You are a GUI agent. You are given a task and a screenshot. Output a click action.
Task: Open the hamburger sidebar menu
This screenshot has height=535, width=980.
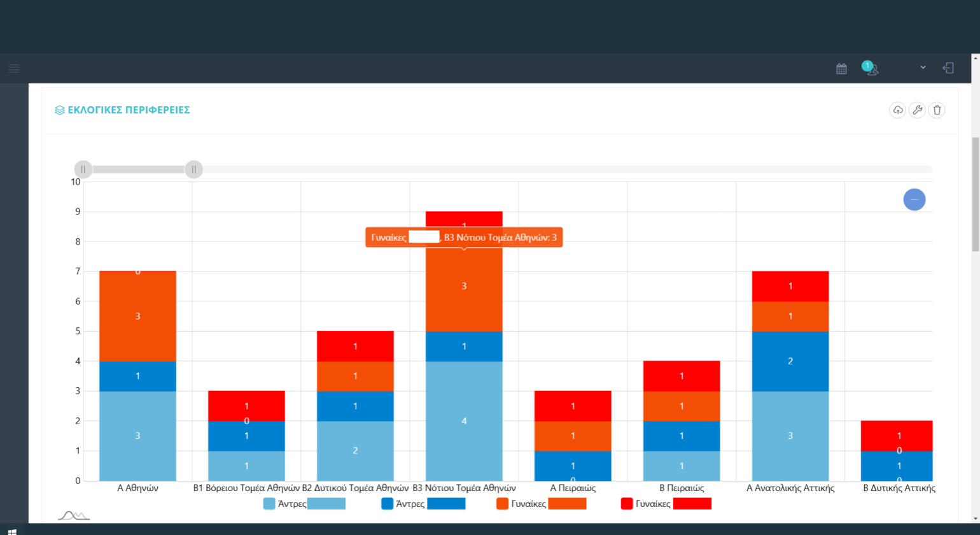tap(14, 68)
